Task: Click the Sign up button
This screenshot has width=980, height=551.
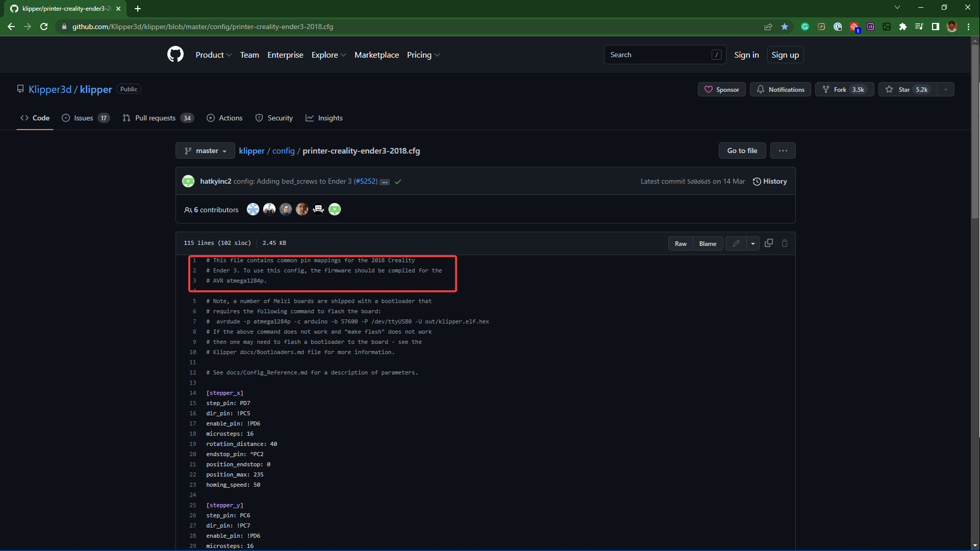Action: coord(785,55)
